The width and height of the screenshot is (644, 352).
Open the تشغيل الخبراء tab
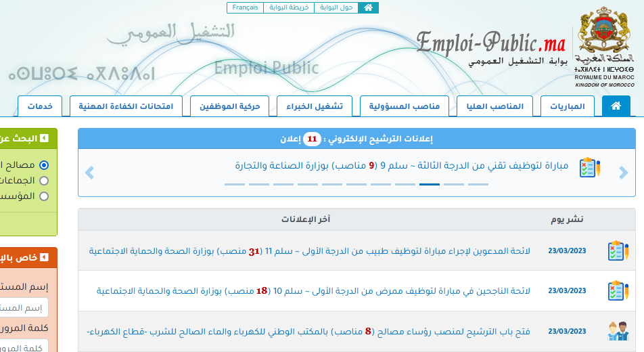315,106
